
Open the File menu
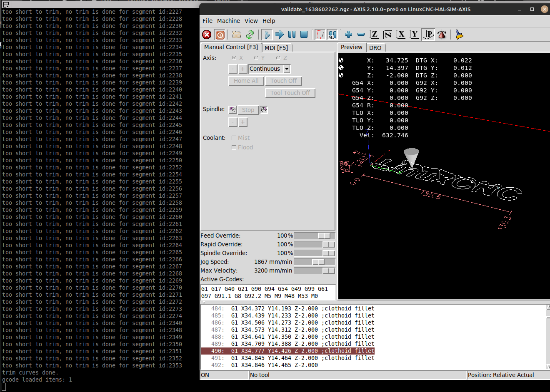coord(207,21)
